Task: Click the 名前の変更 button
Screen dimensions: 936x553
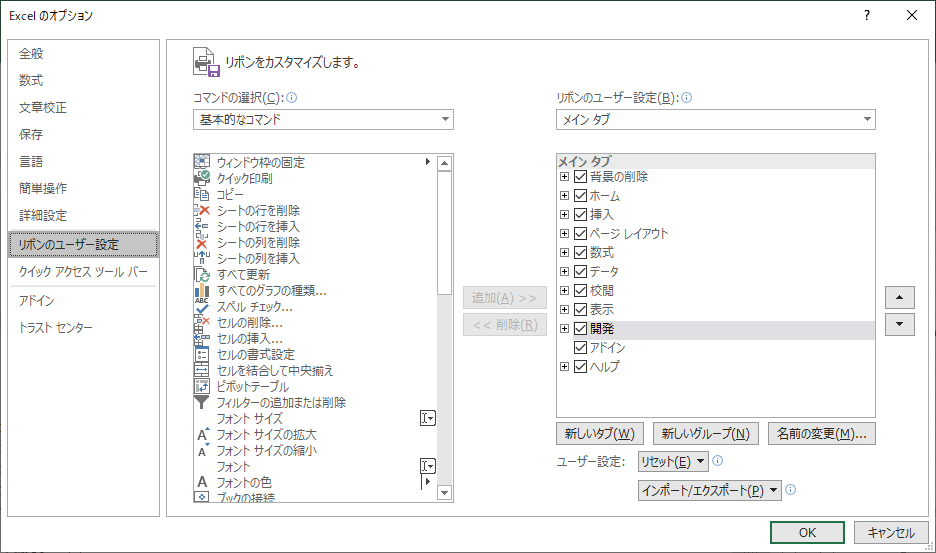Action: (x=821, y=434)
